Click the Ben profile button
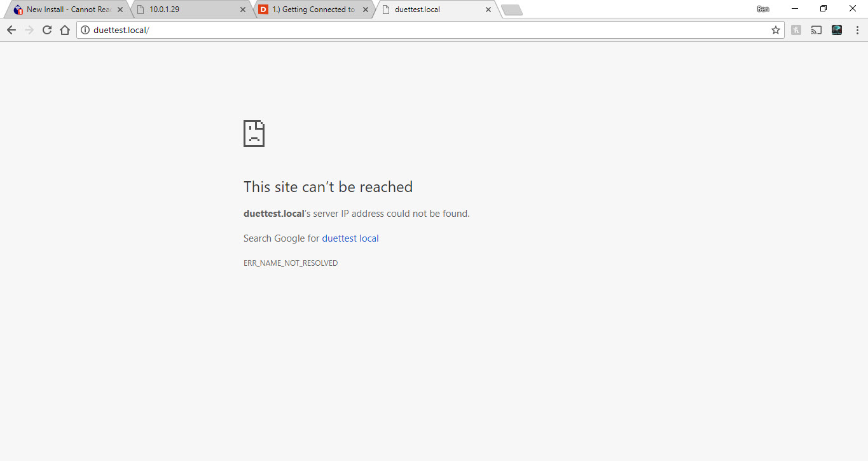Screen dimensions: 868x461 tap(762, 9)
